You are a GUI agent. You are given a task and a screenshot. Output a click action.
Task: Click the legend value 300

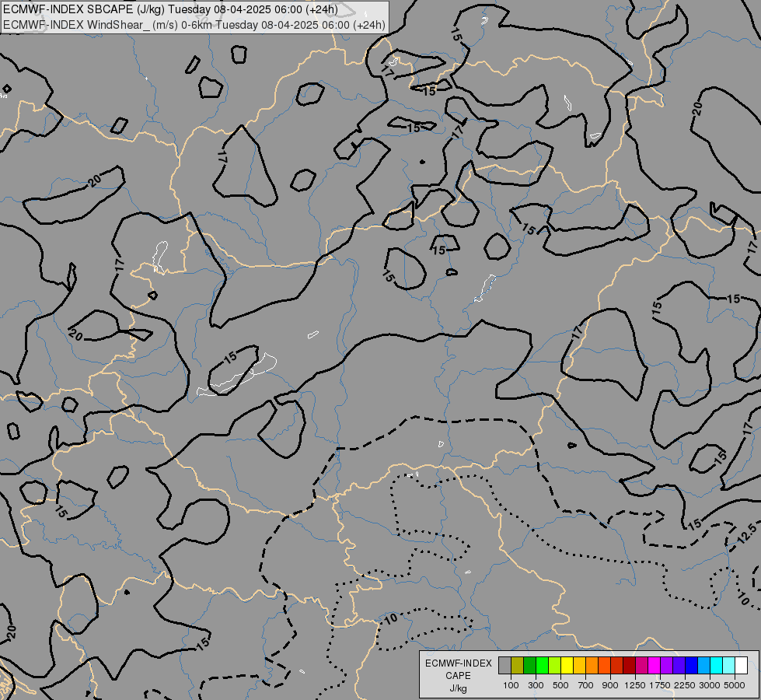coord(536,685)
